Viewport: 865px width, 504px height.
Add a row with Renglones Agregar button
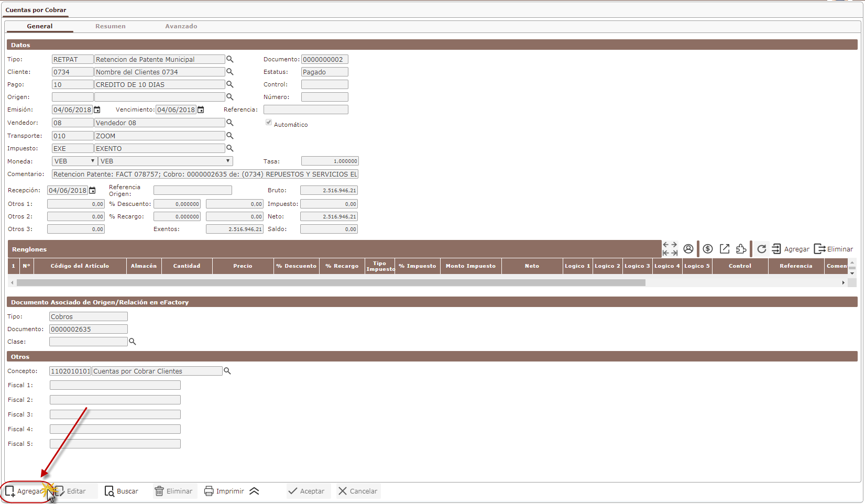791,249
